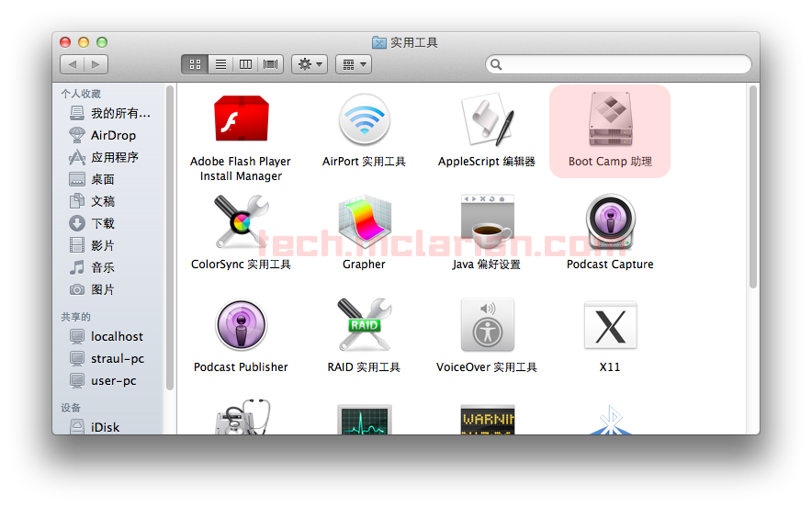Switch to icon view
This screenshot has height=507, width=812.
[195, 64]
